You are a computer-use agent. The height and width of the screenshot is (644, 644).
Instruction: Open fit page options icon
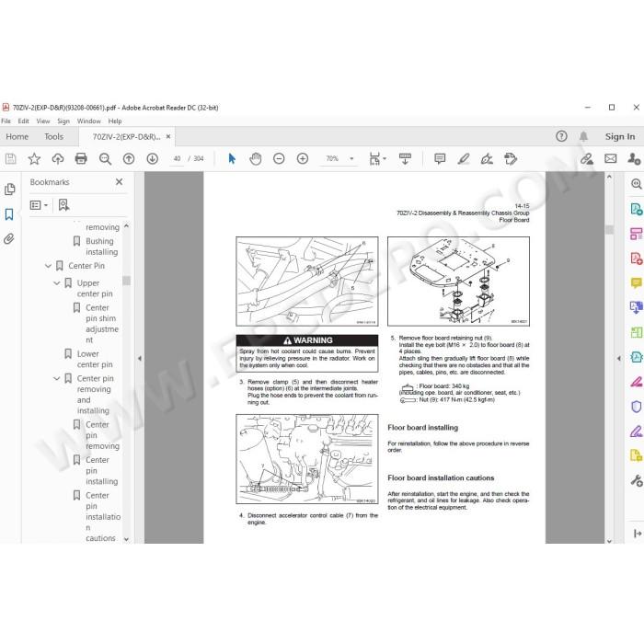[x=376, y=158]
